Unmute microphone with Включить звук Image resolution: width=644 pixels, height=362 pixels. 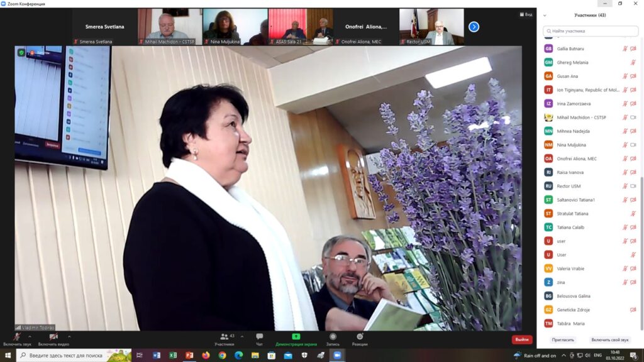(17, 339)
